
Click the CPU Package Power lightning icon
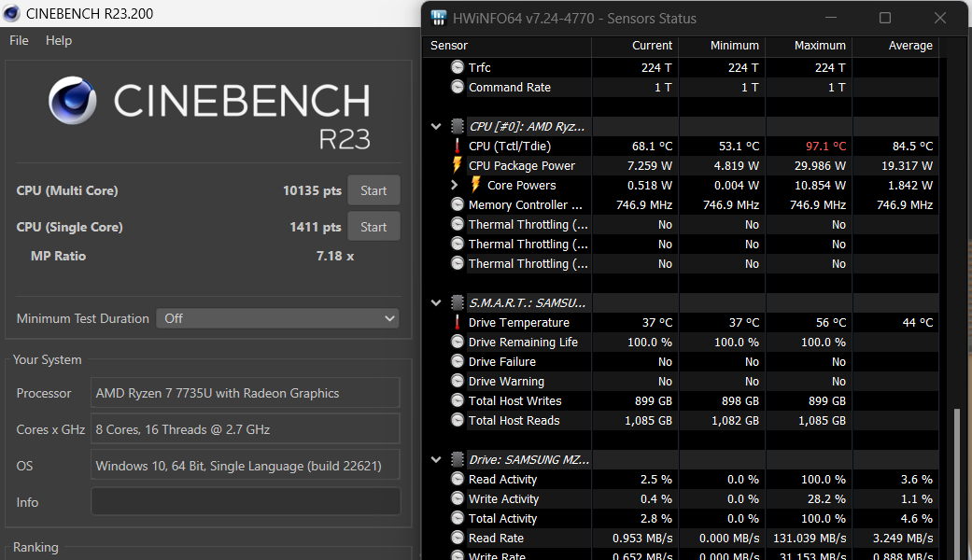point(458,165)
